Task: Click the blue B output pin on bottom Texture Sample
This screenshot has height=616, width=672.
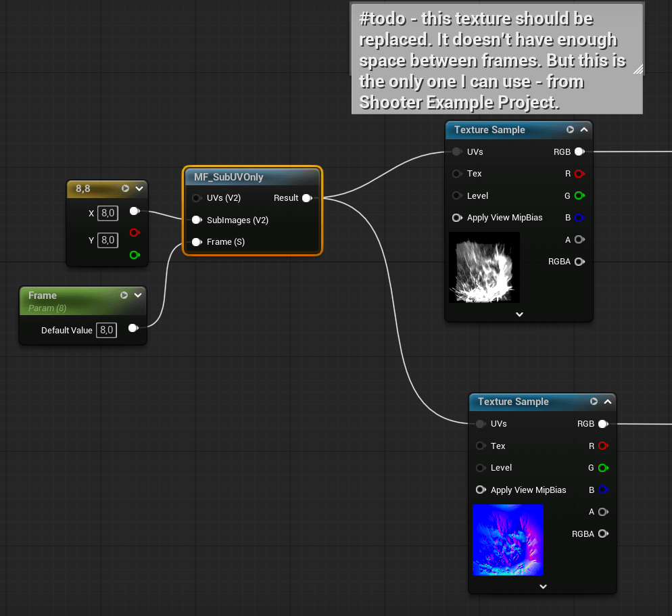Action: click(x=602, y=490)
